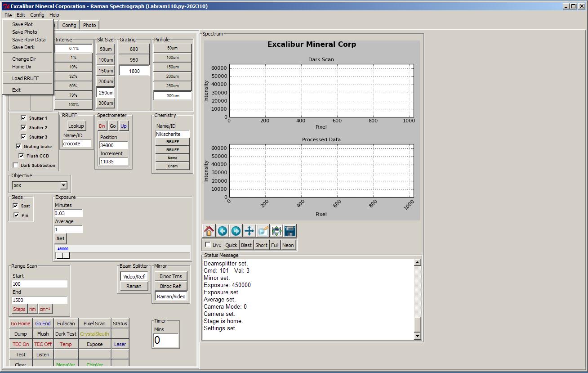This screenshot has width=588, height=373.
Task: Select the zoom to rectangle tool
Action: (263, 231)
